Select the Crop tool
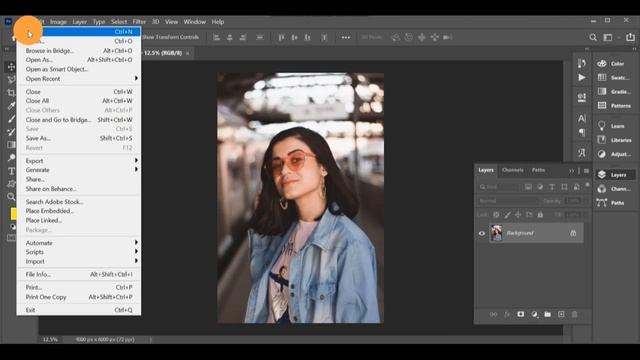 [x=11, y=93]
